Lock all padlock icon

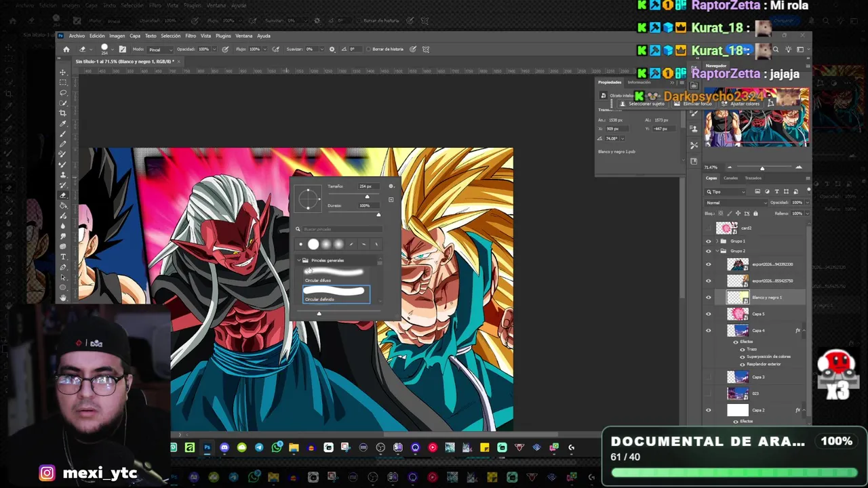(755, 213)
